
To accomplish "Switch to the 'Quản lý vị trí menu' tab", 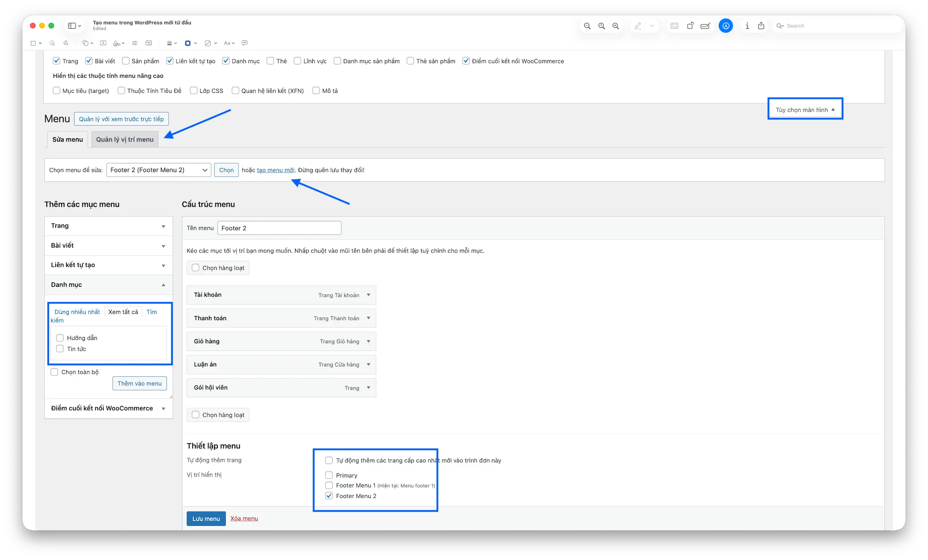I will (125, 139).
